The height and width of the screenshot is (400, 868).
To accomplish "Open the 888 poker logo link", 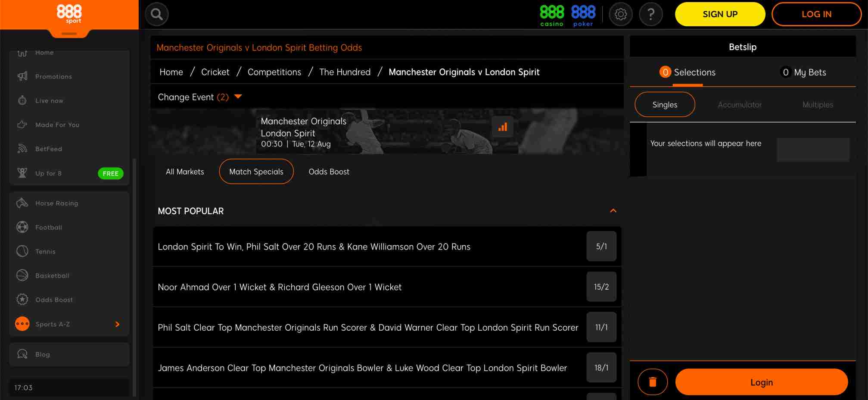I will 583,16.
